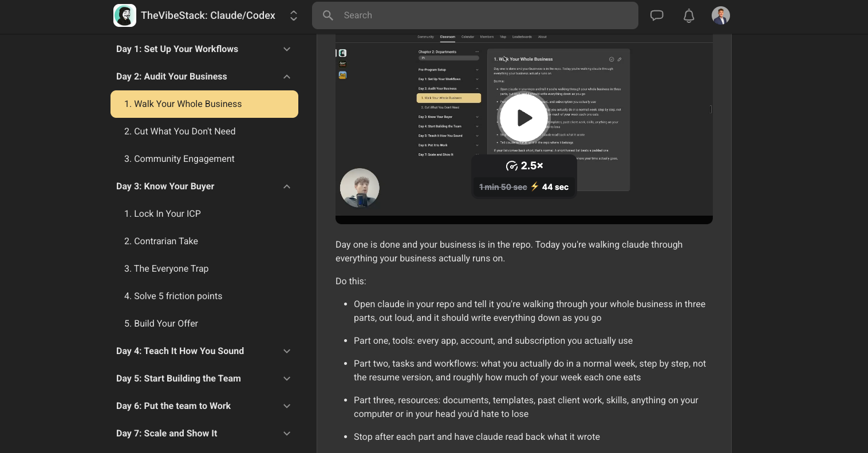This screenshot has height=453, width=868.
Task: Click the presenter webcam thumbnail
Action: pos(360,188)
